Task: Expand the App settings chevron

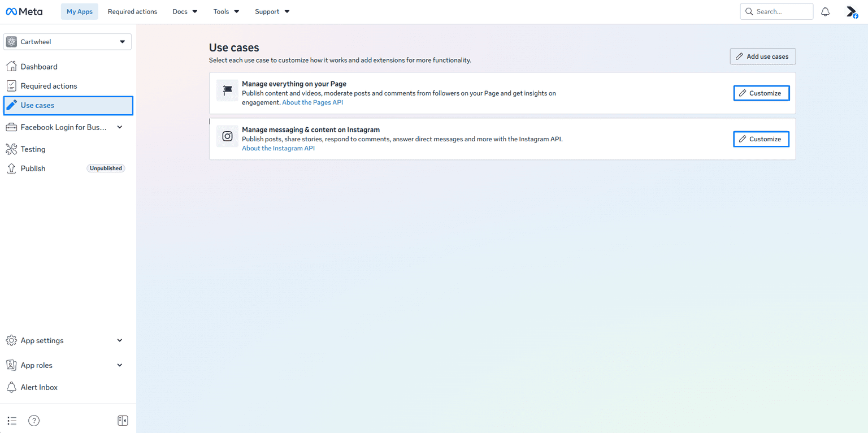Action: click(x=120, y=340)
